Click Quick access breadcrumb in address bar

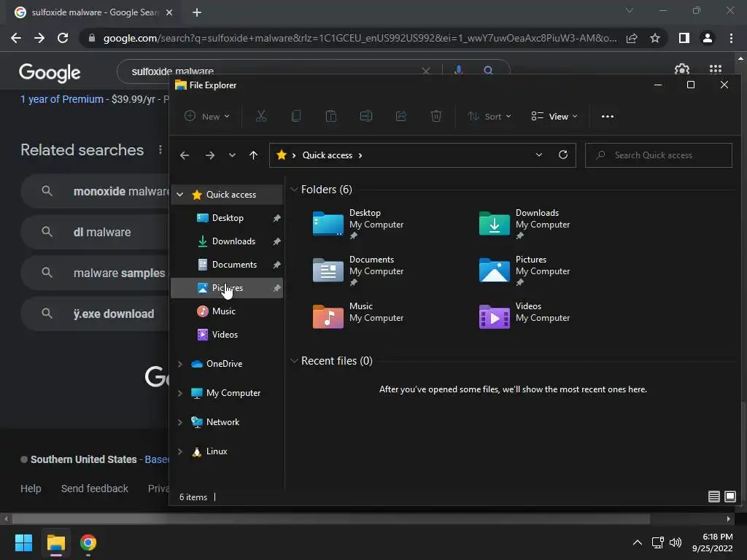(x=328, y=155)
